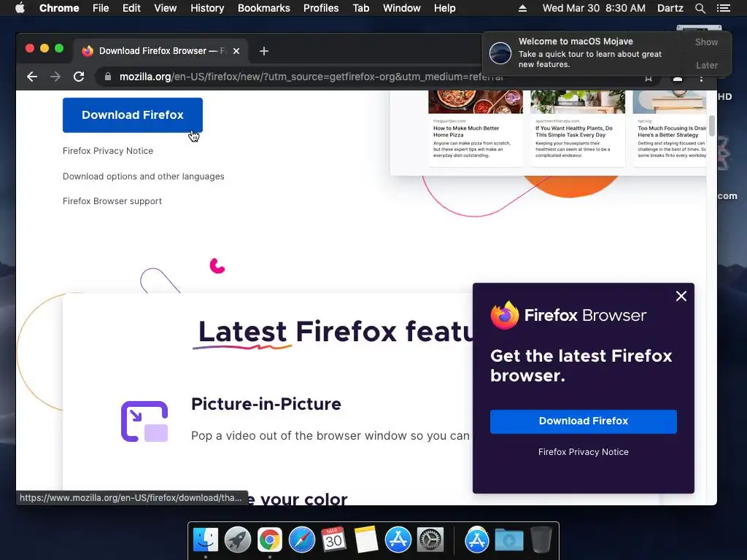Reload the page with refresh icon
Screen dimensions: 747x560
pyautogui.click(x=79, y=77)
